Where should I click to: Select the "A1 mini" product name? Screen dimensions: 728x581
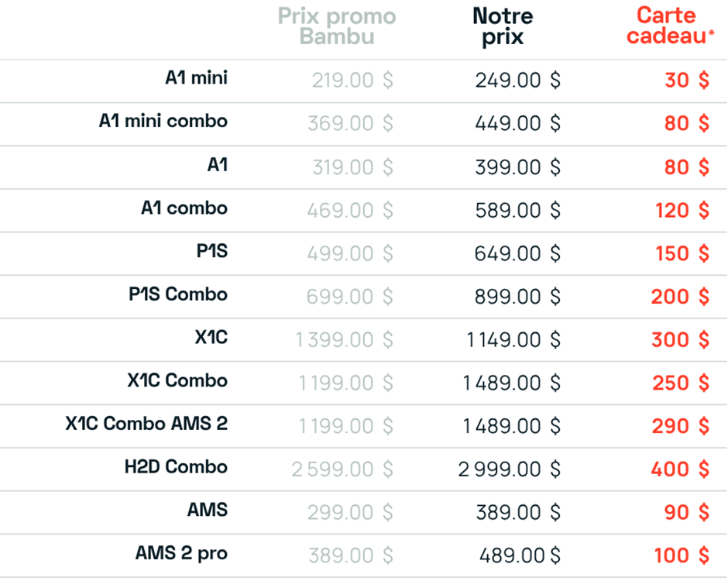point(196,78)
